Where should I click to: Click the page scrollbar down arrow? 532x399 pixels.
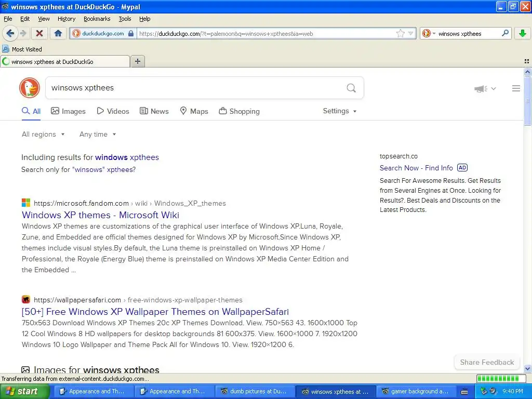pyautogui.click(x=527, y=368)
